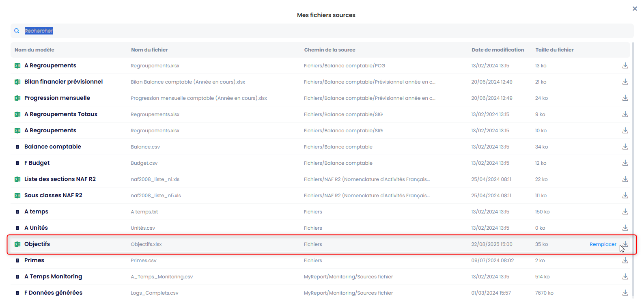Image resolution: width=644 pixels, height=306 pixels.
Task: Download the Primes.csv file
Action: [x=625, y=261]
